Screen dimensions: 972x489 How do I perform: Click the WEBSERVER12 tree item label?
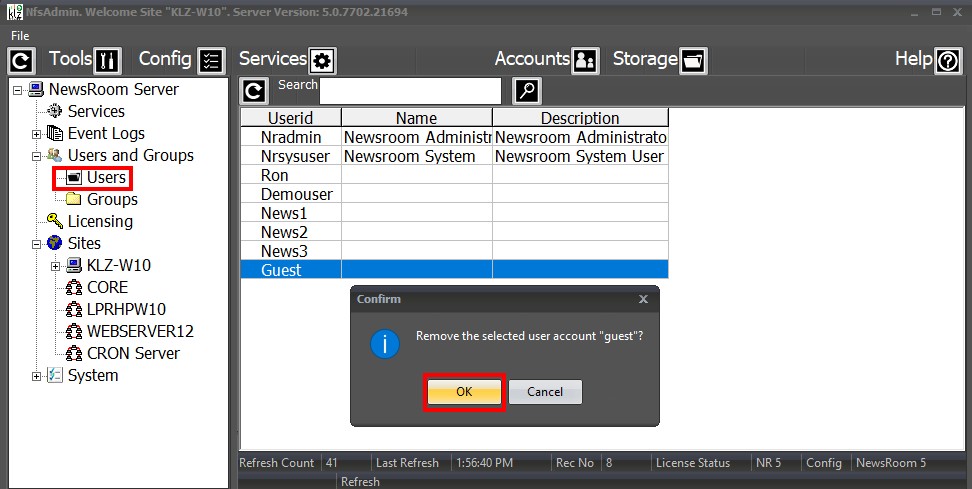[140, 331]
